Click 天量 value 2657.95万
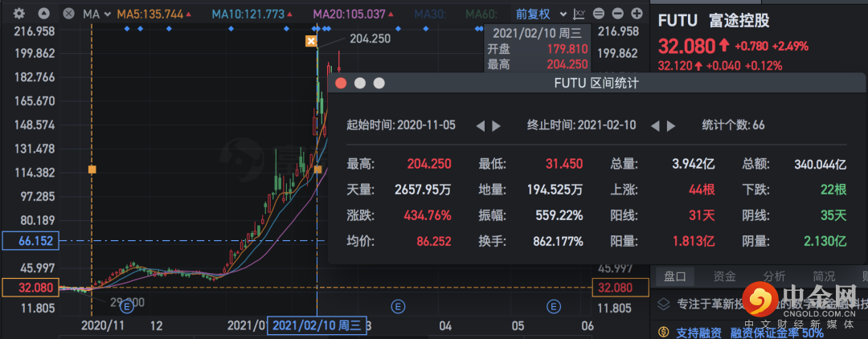This screenshot has width=868, height=339. pyautogui.click(x=423, y=190)
